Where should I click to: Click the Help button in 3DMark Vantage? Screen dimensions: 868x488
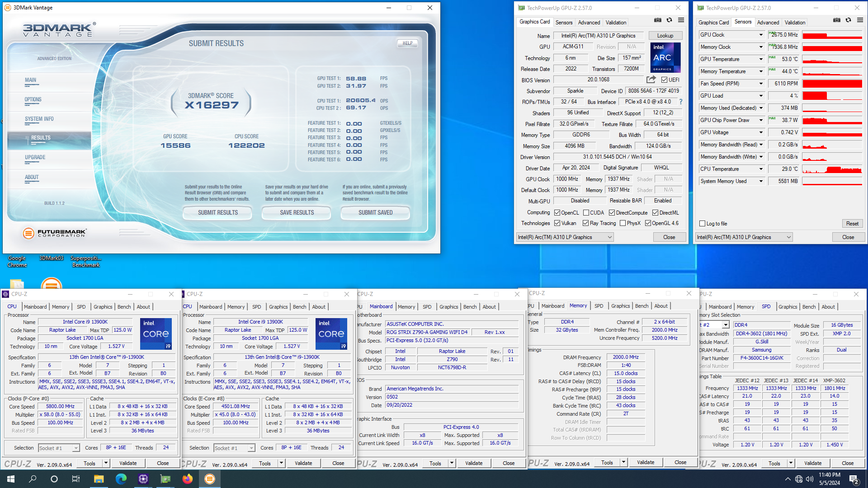click(x=407, y=43)
